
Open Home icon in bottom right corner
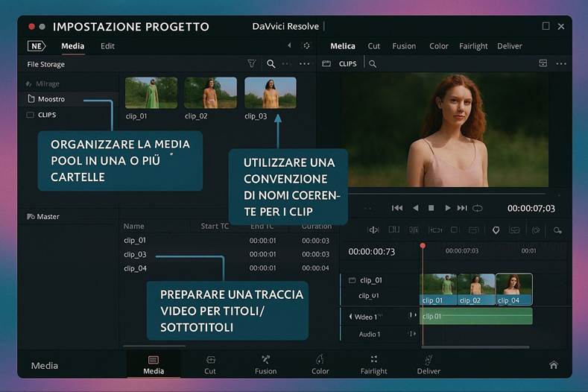coord(554,364)
